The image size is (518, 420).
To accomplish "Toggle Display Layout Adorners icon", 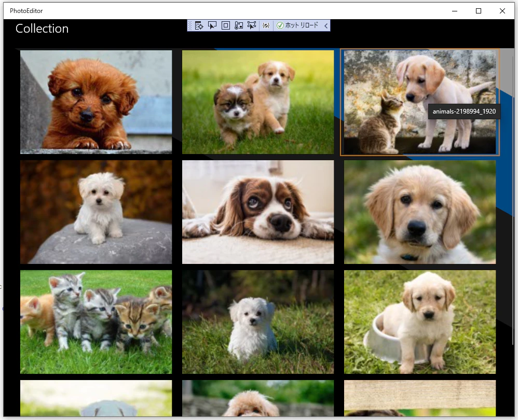I will click(226, 25).
